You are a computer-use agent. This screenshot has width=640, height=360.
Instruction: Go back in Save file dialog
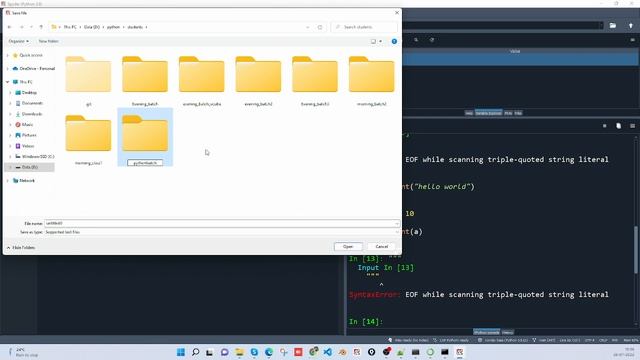[9, 27]
